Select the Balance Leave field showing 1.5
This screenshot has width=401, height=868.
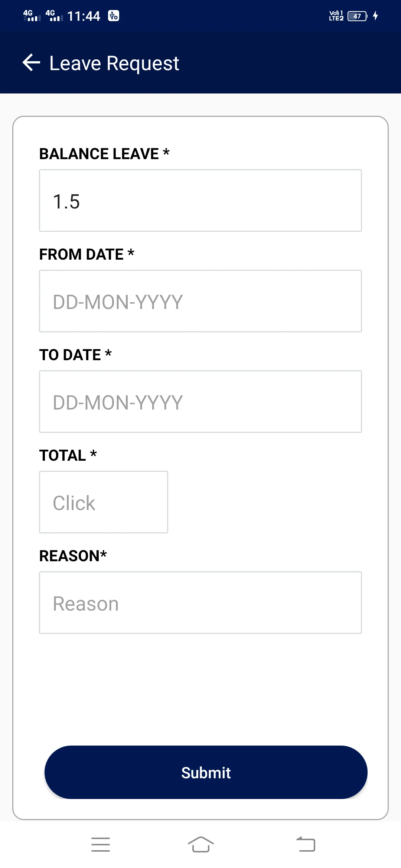[200, 201]
